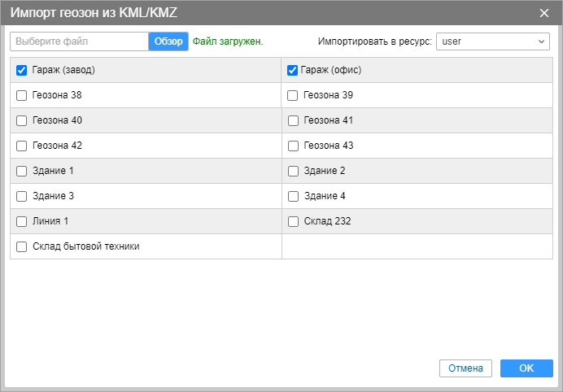
Task: Check the Линия 1 checkbox
Action: (x=22, y=221)
